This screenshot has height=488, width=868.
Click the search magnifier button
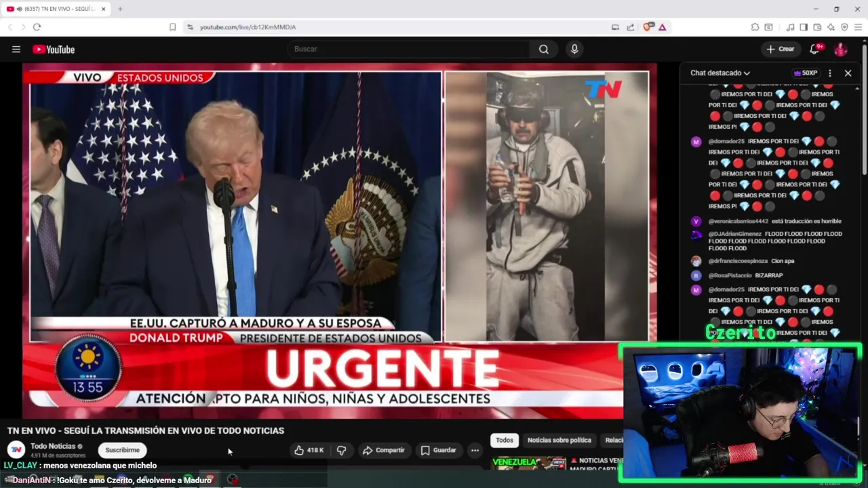pyautogui.click(x=544, y=49)
